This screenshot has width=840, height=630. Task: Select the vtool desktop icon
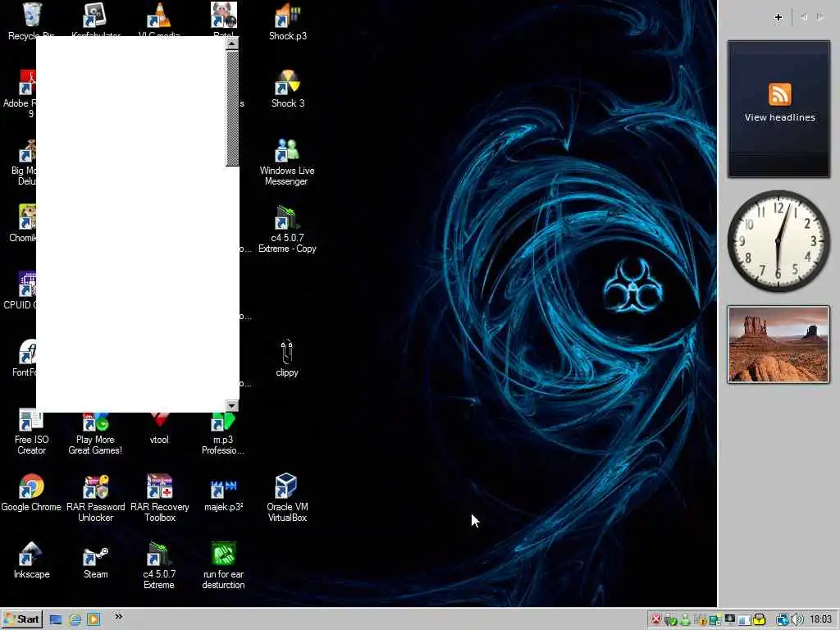click(x=159, y=428)
